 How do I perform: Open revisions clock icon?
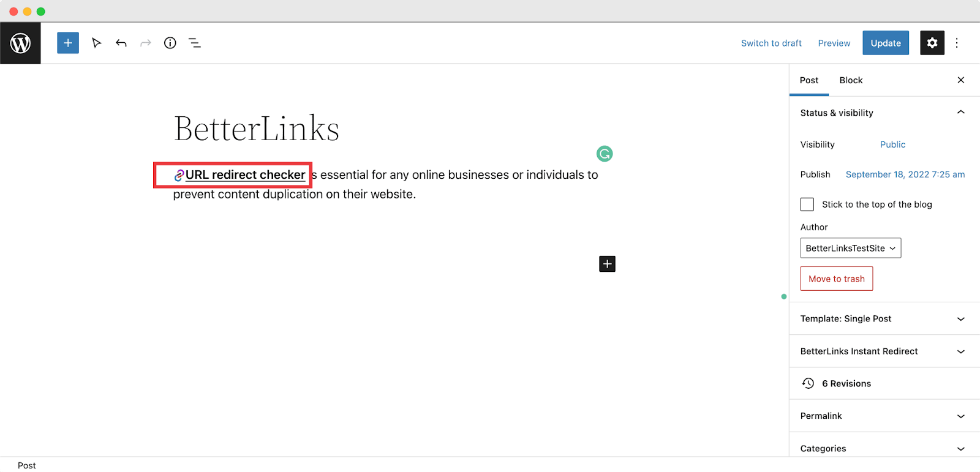point(809,383)
